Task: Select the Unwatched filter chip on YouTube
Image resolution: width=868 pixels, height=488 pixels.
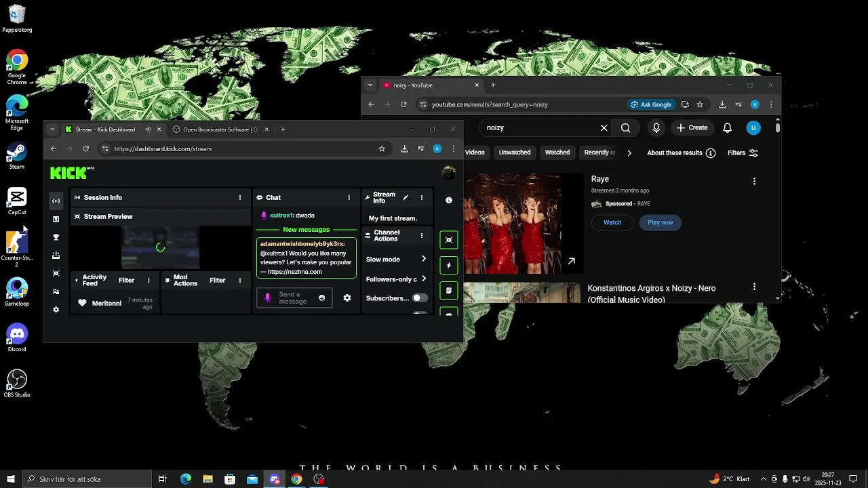Action: click(515, 152)
